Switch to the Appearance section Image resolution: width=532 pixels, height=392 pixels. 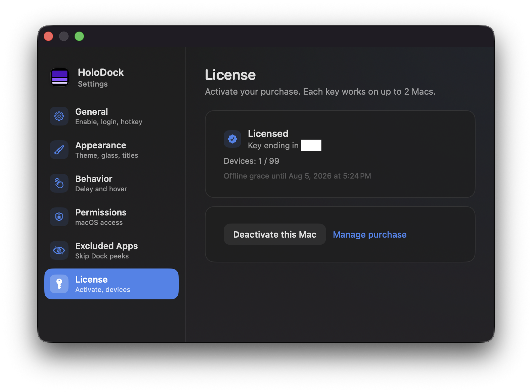112,150
